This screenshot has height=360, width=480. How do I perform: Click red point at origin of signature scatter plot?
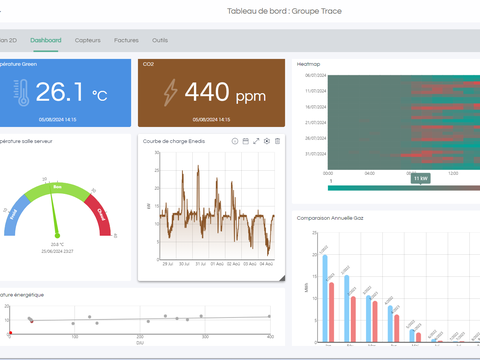pos(11,333)
